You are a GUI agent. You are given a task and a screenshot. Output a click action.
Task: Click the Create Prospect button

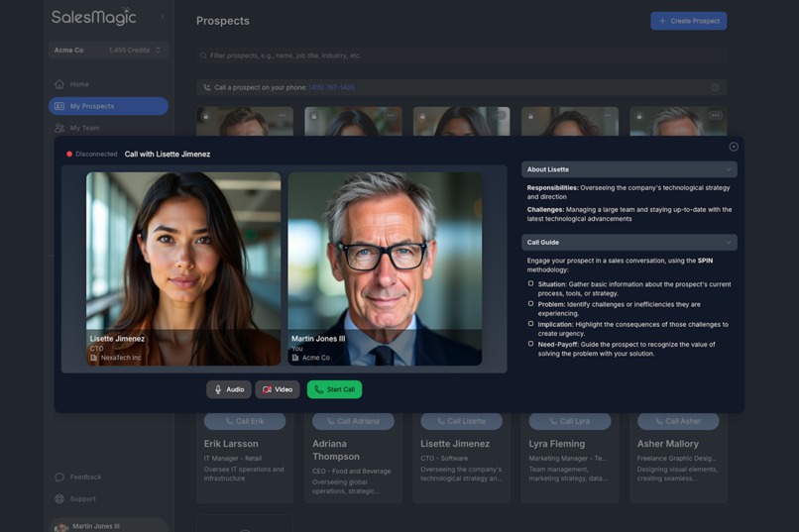click(x=688, y=21)
